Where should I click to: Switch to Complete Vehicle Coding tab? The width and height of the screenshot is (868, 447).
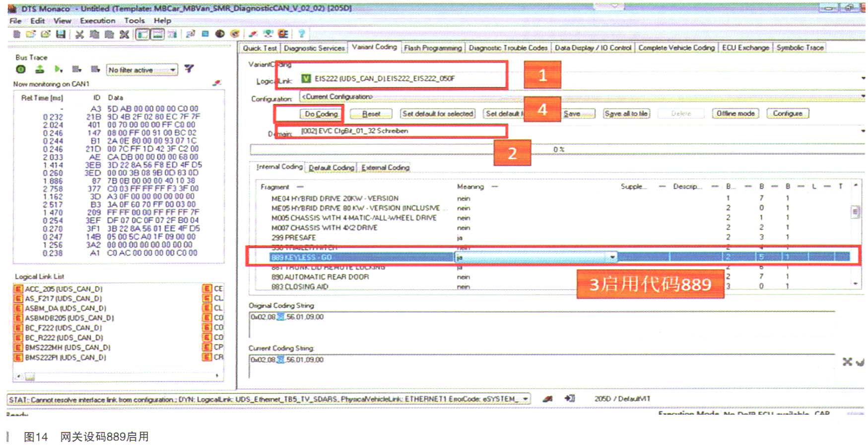coord(676,48)
